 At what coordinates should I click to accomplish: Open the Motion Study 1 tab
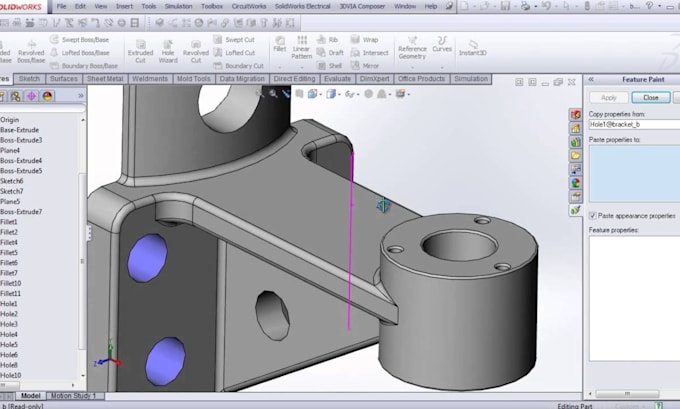pyautogui.click(x=74, y=396)
